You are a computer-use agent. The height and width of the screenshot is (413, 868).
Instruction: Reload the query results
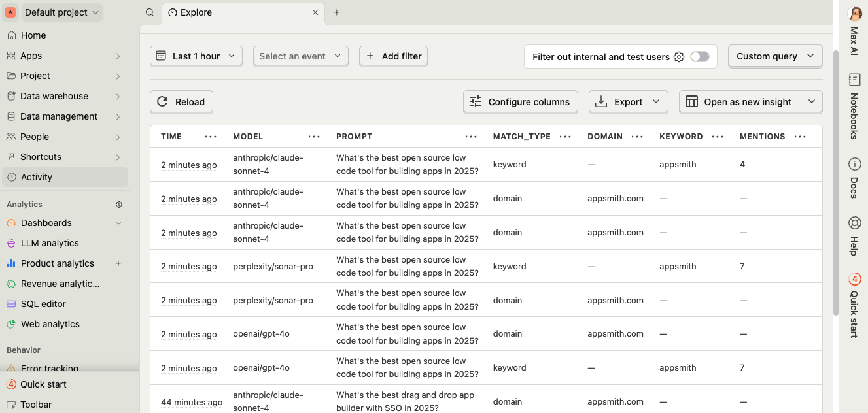pos(181,101)
